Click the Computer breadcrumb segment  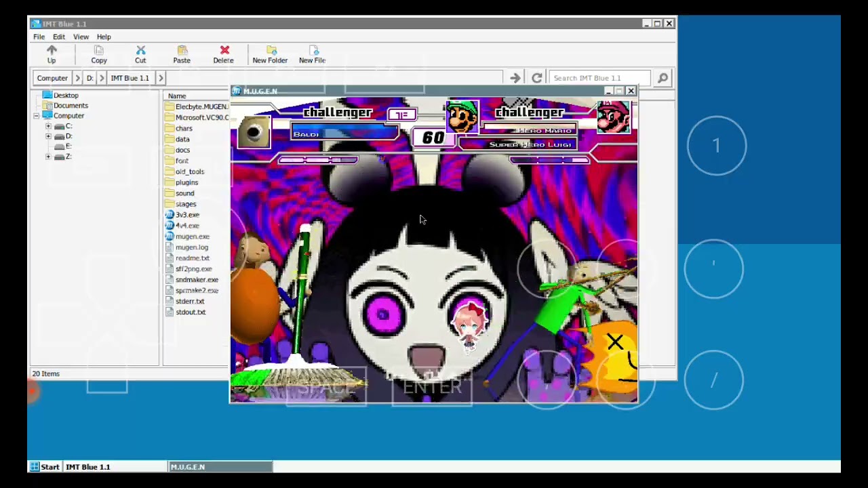click(52, 78)
